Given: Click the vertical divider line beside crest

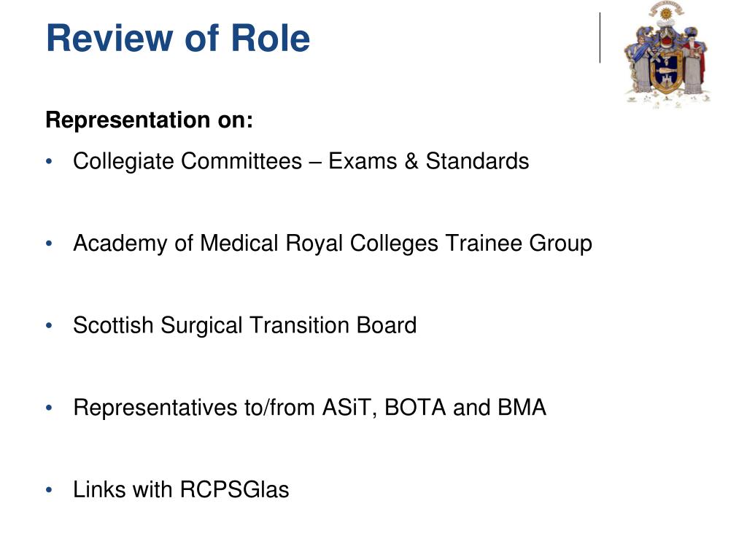Looking at the screenshot, I should (600, 38).
